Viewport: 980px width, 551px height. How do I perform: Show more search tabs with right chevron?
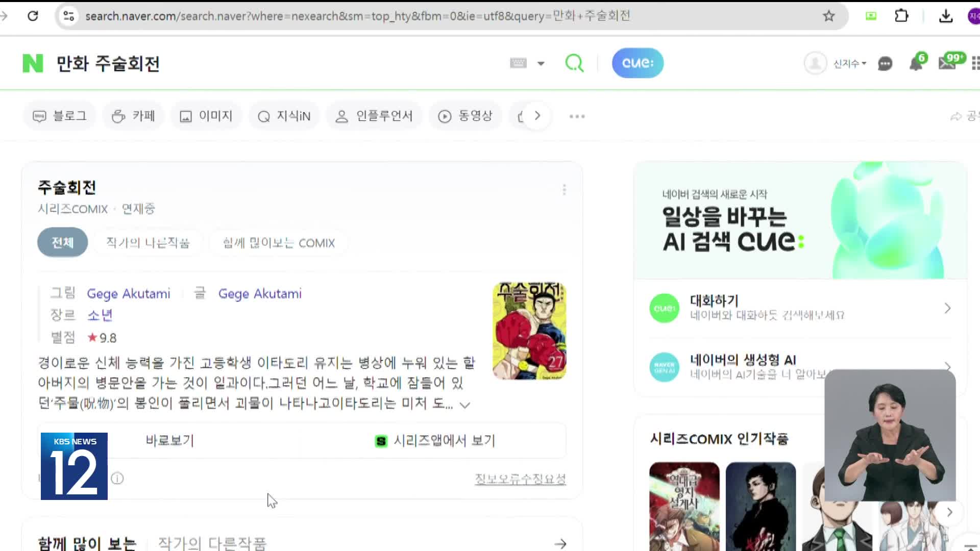click(x=537, y=116)
